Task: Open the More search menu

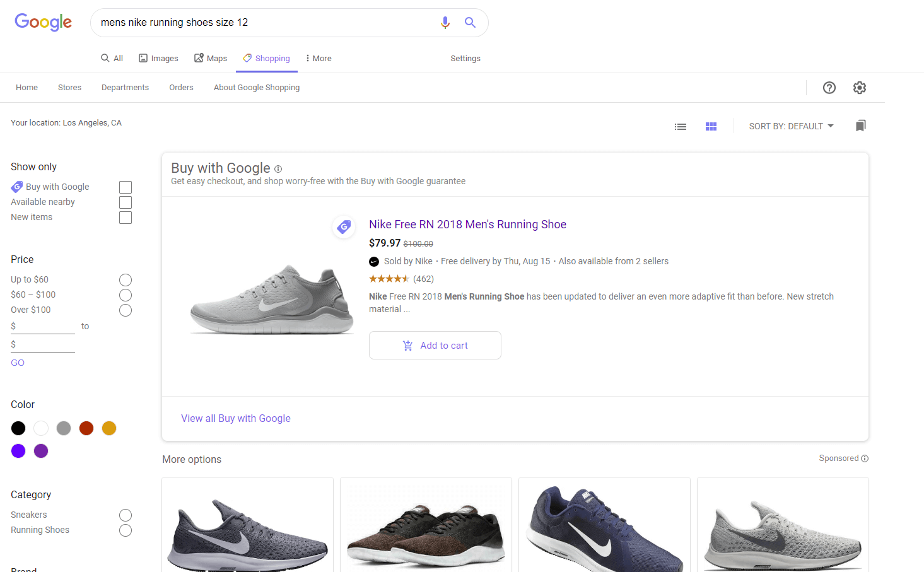Action: [x=319, y=58]
